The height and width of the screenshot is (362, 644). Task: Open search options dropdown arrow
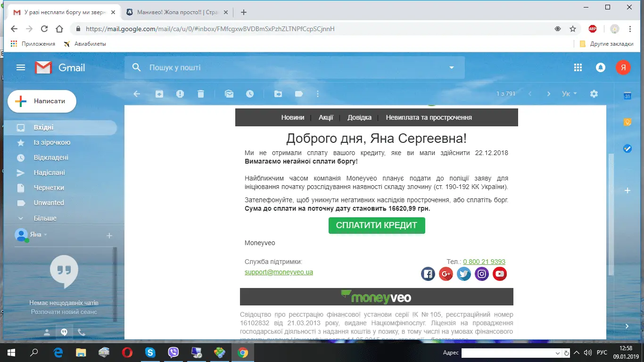pos(452,68)
